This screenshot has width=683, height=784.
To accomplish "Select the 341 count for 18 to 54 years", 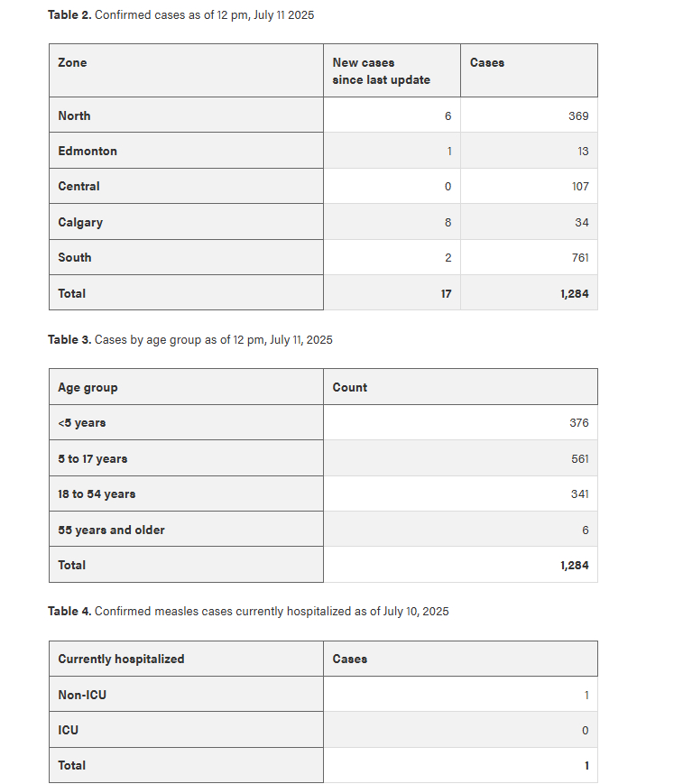I will tap(579, 494).
